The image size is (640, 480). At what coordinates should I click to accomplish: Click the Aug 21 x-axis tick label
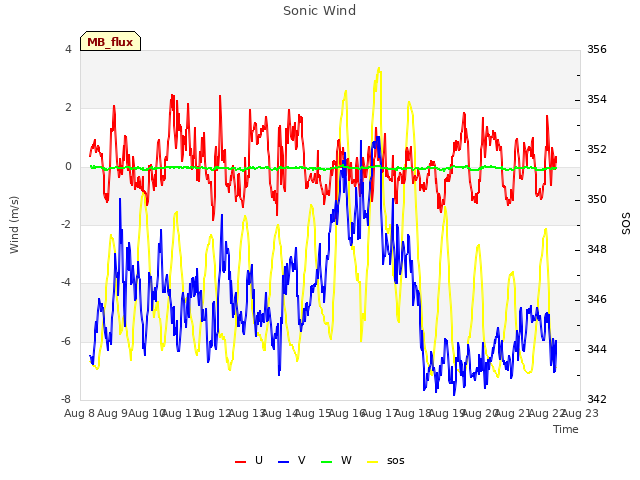[x=513, y=413]
